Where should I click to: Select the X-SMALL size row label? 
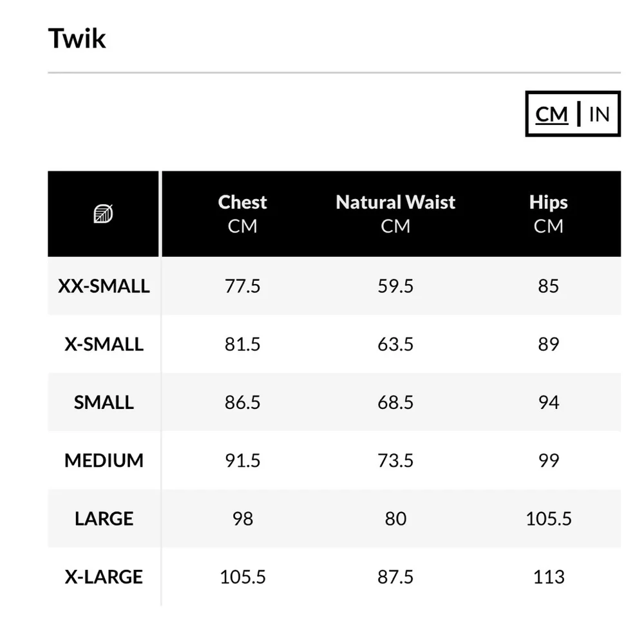(104, 344)
